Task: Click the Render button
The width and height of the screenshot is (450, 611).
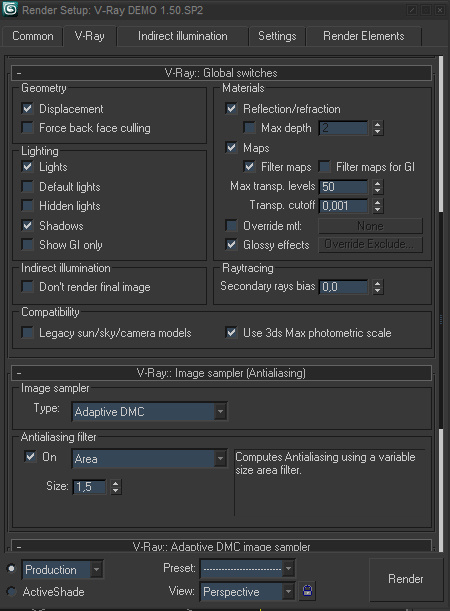Action: [x=406, y=579]
